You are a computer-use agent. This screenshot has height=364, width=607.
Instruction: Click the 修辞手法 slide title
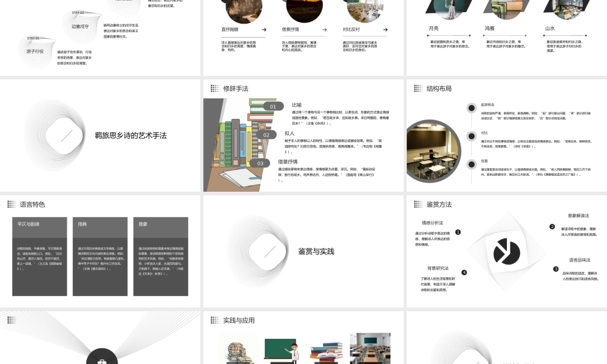236,89
